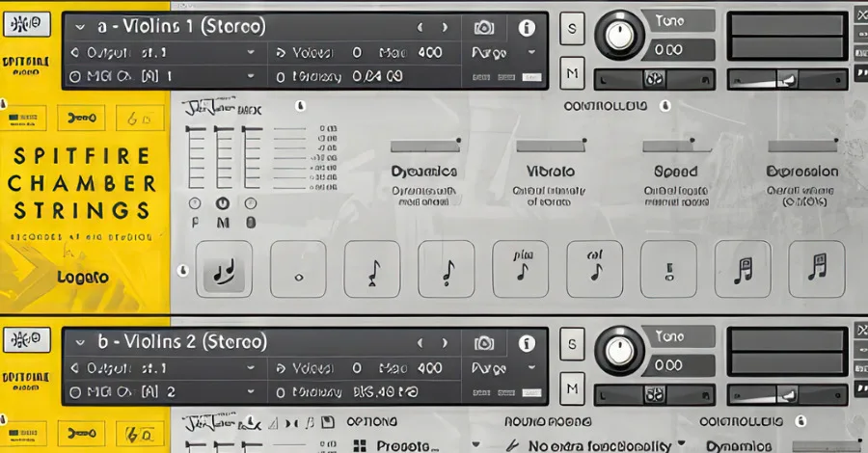
Task: Click Spitfire logo icon of Violins 1
Action: click(27, 24)
